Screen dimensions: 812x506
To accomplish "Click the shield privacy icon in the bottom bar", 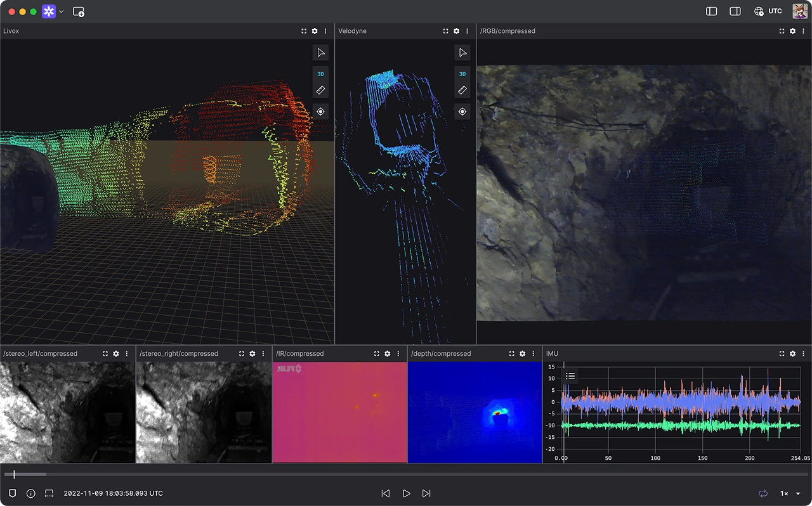I will 12,493.
